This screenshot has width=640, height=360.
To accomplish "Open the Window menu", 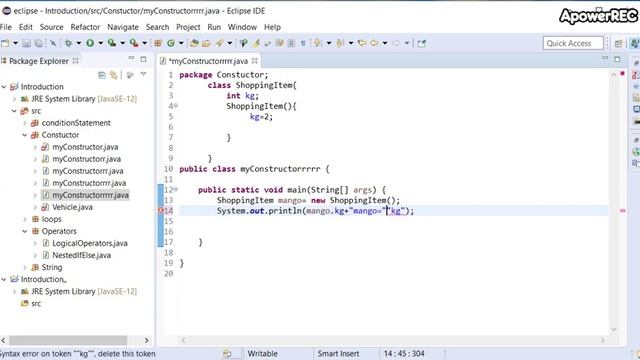I will (x=242, y=27).
